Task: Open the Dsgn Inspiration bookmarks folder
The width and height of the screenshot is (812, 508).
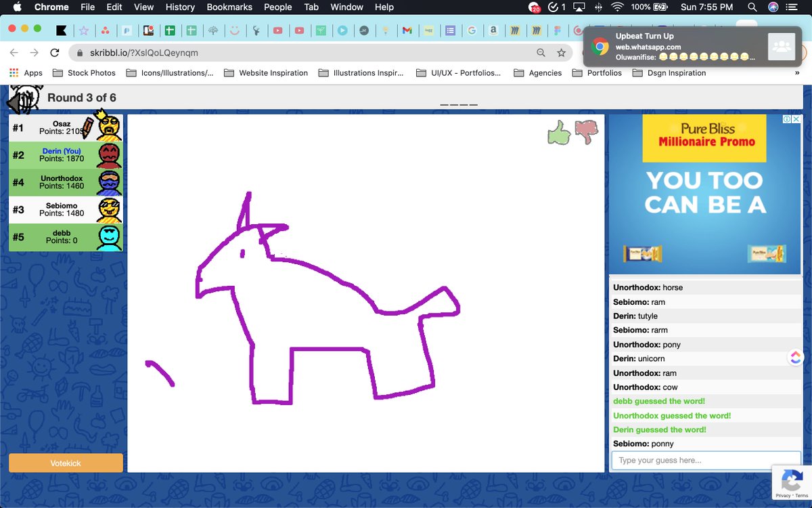Action: 669,72
